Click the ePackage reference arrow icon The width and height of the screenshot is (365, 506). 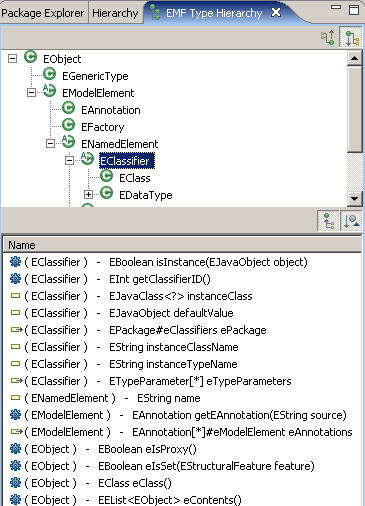[17, 330]
